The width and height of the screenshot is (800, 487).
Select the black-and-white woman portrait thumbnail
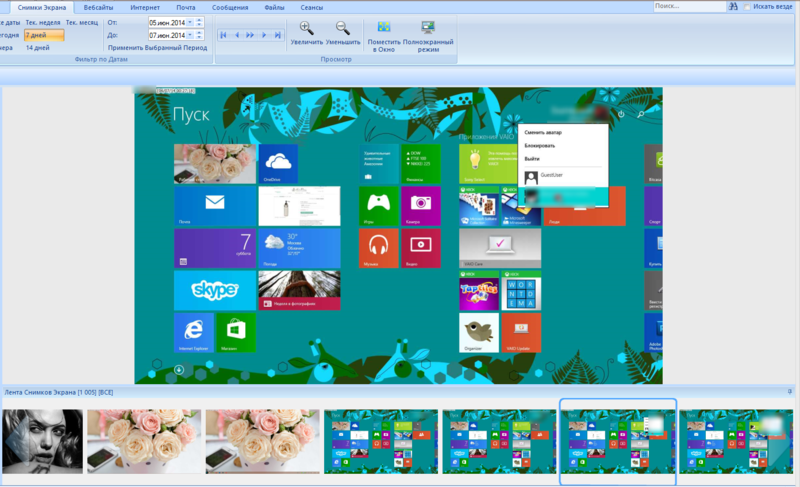tap(42, 442)
